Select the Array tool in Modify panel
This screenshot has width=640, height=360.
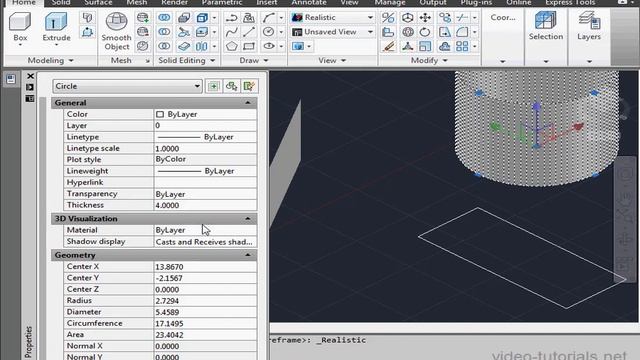click(462, 46)
